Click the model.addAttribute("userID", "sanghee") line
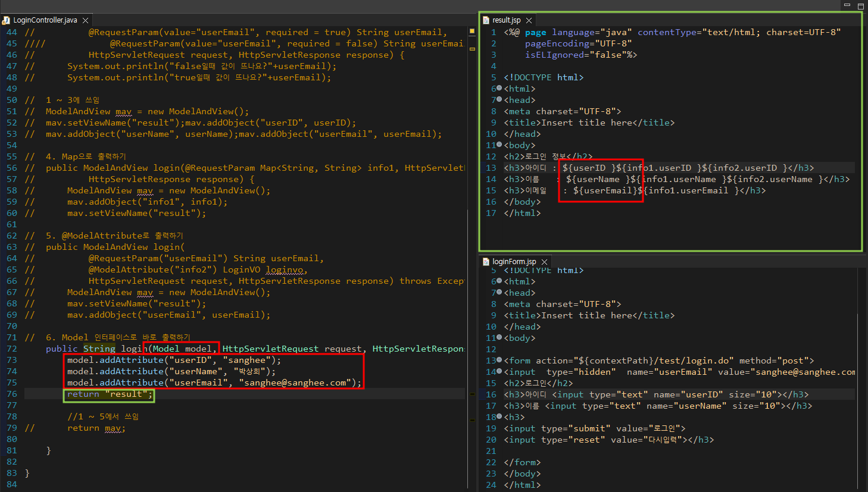This screenshot has height=492, width=868. pyautogui.click(x=174, y=360)
